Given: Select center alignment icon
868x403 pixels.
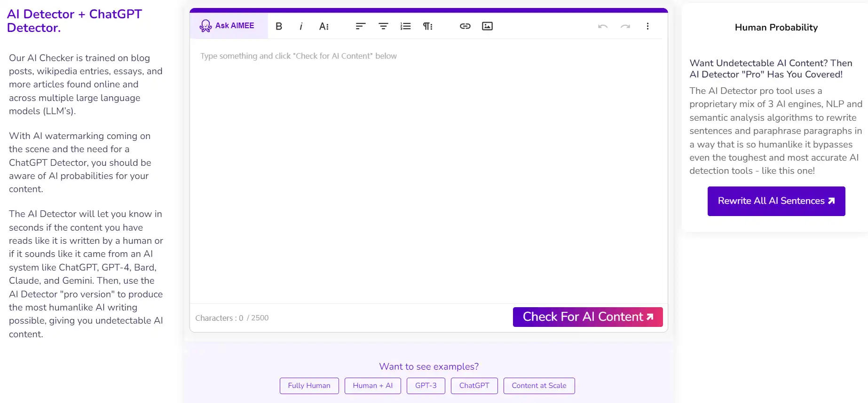Looking at the screenshot, I should pos(383,26).
